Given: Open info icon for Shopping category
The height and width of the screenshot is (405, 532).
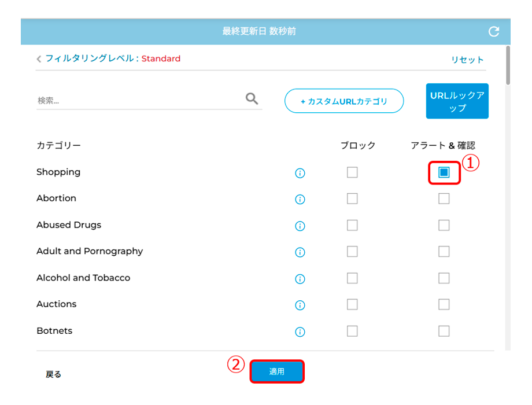Looking at the screenshot, I should 300,173.
